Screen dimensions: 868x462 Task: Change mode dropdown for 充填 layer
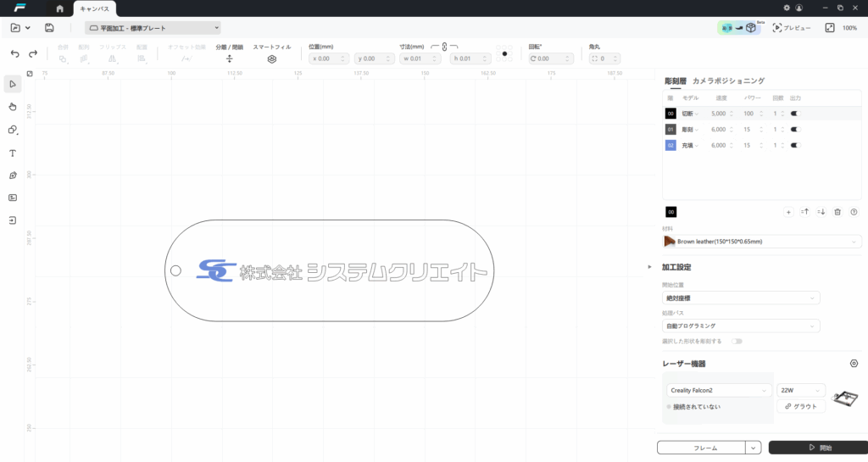[690, 146]
